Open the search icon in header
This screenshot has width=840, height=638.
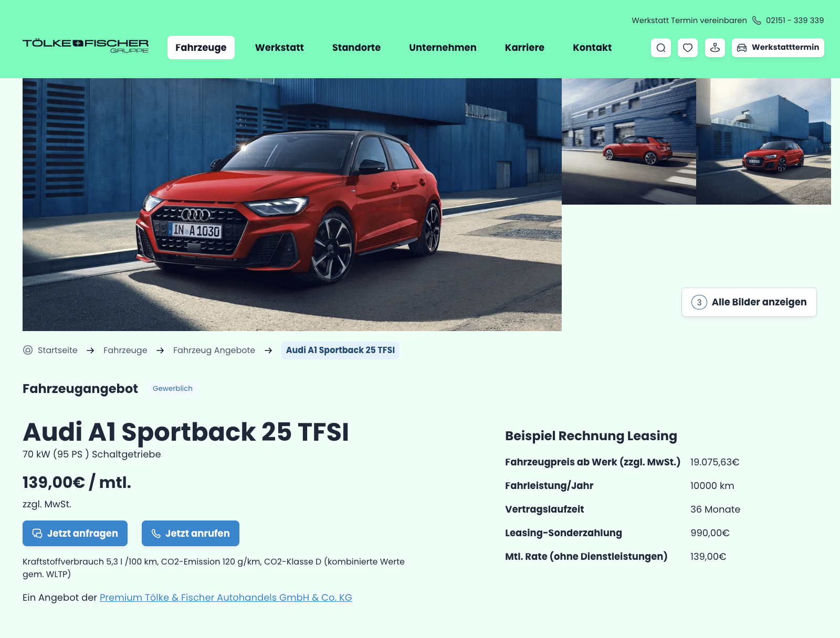(661, 48)
